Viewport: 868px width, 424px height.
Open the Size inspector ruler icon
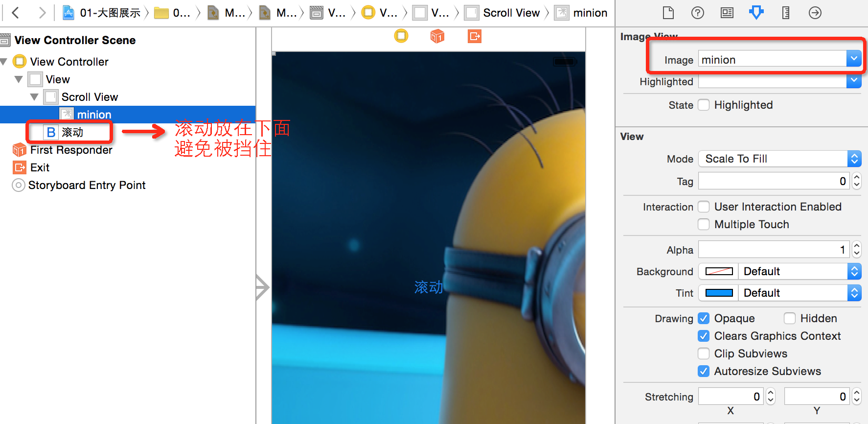click(x=786, y=13)
